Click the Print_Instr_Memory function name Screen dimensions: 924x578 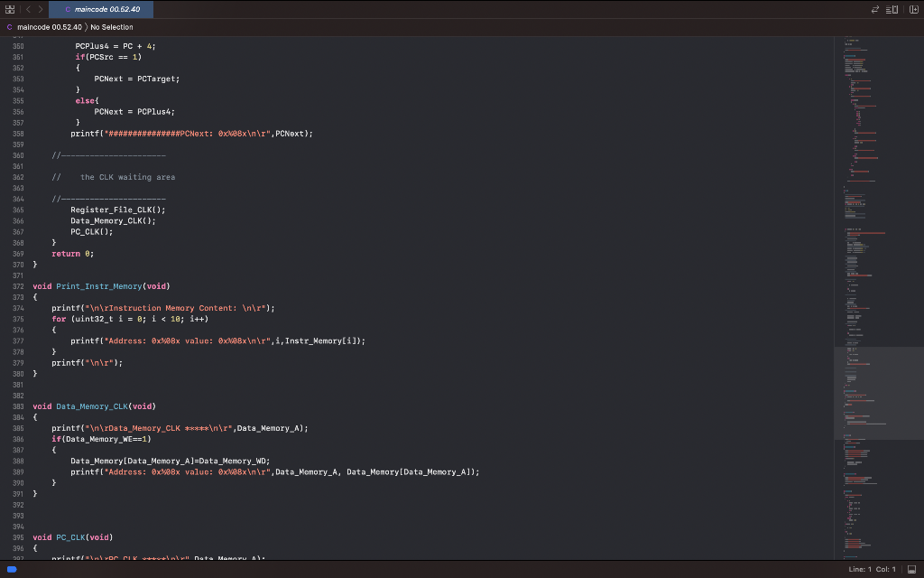[x=99, y=286]
